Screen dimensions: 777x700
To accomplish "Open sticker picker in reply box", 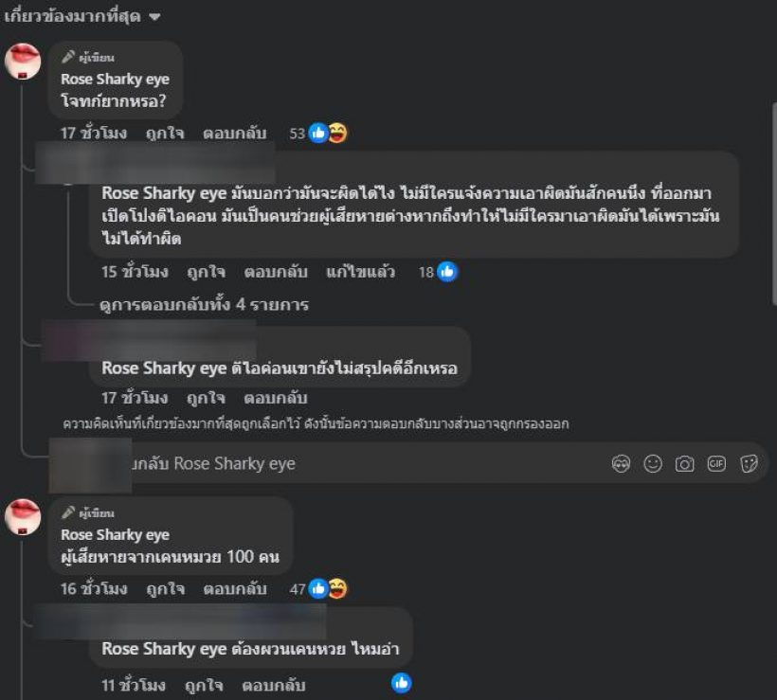I will coord(749,464).
